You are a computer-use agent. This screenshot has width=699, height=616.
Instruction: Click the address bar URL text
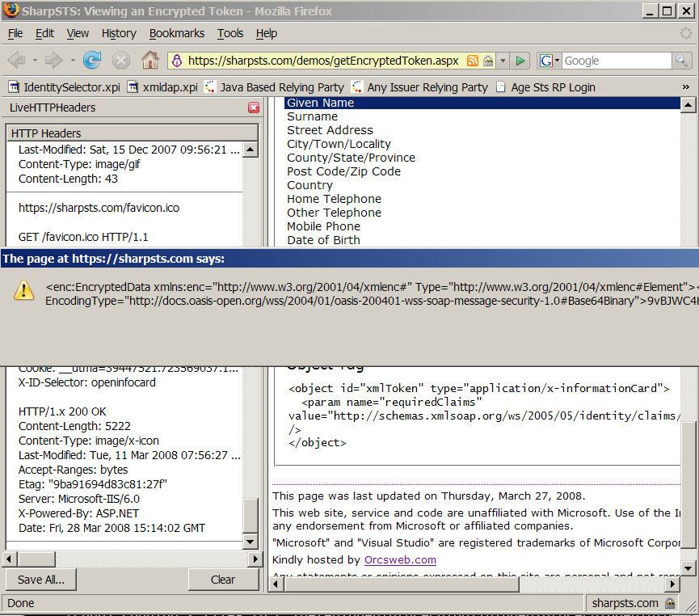[x=323, y=61]
